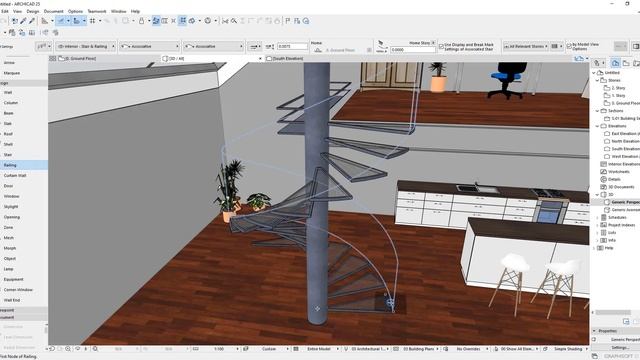Select the Column tool
Screen dimensions: 640x360
[11, 103]
